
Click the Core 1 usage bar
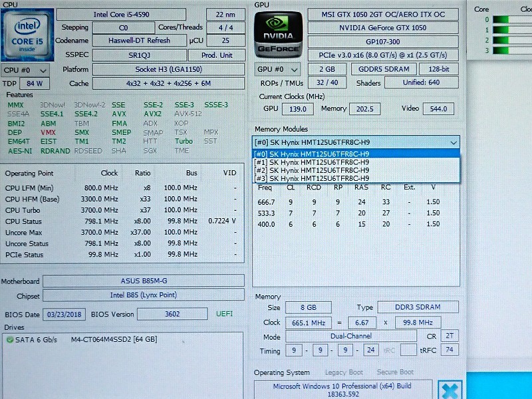point(512,30)
